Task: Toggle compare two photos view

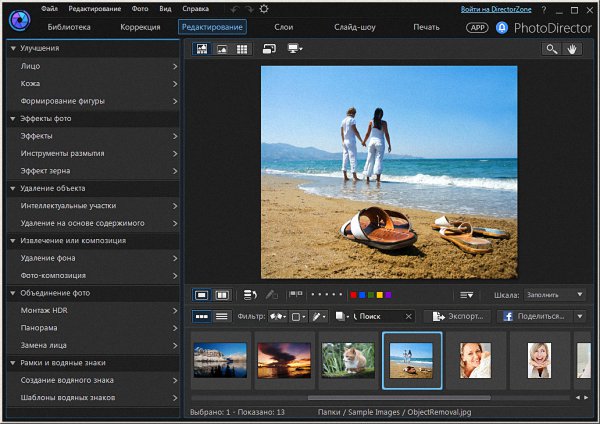Action: [222, 295]
